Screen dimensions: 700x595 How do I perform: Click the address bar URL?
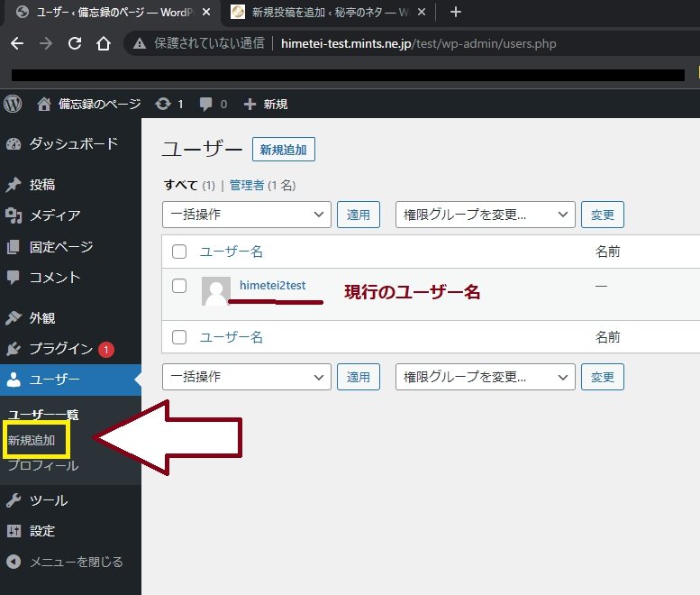point(418,43)
